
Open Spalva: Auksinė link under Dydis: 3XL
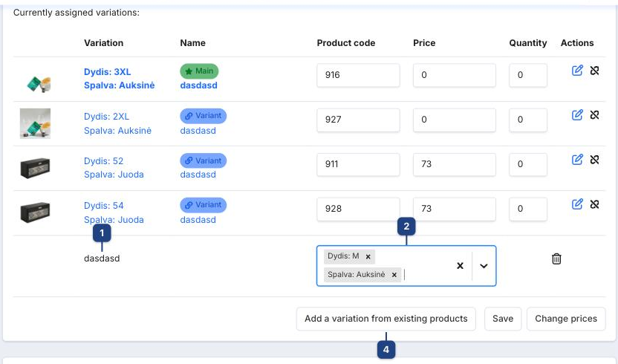tap(119, 85)
